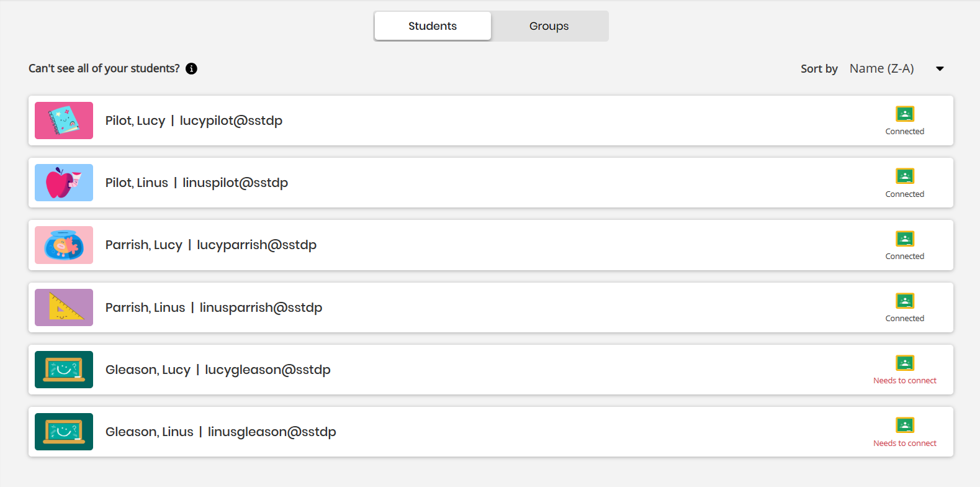Click Google Classroom icon for Pilot, Linus
This screenshot has height=487, width=980.
click(905, 176)
